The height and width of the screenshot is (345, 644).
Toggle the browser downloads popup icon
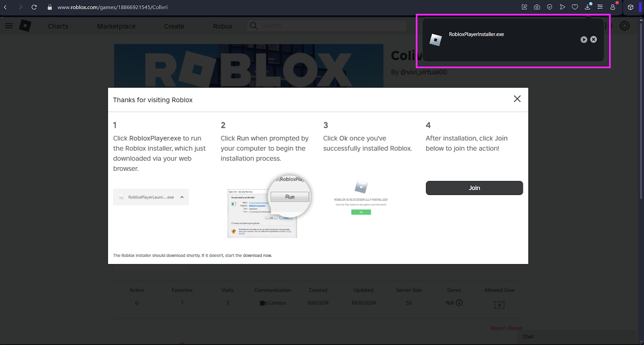[x=588, y=7]
